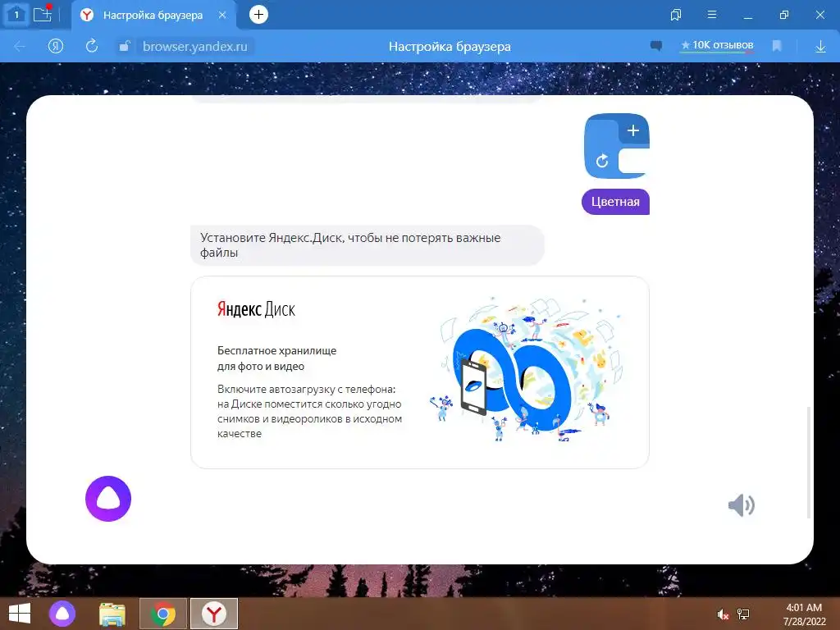
Task: Open the tab groups icon with red dot
Action: pos(43,15)
